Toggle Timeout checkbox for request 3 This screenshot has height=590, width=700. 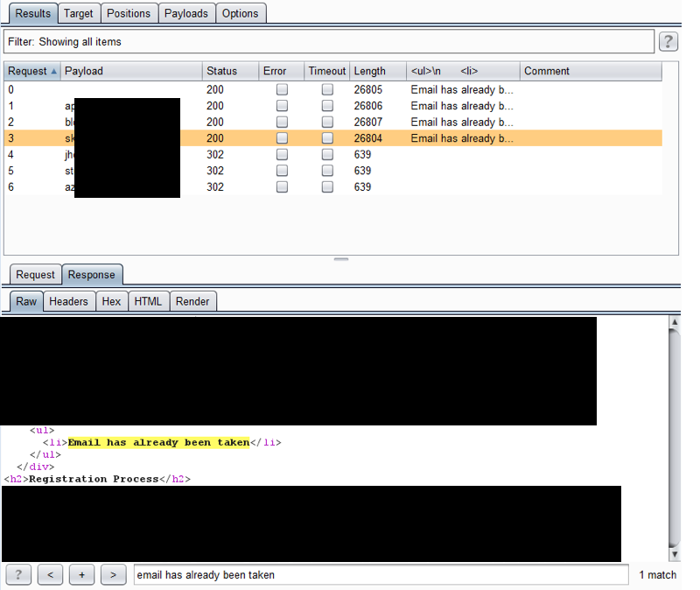coord(327,138)
